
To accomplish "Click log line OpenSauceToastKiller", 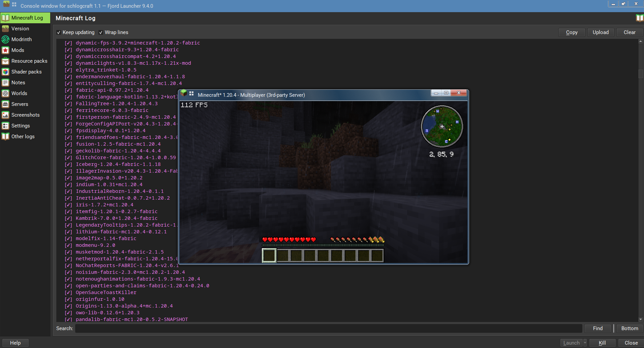I will (x=106, y=292).
